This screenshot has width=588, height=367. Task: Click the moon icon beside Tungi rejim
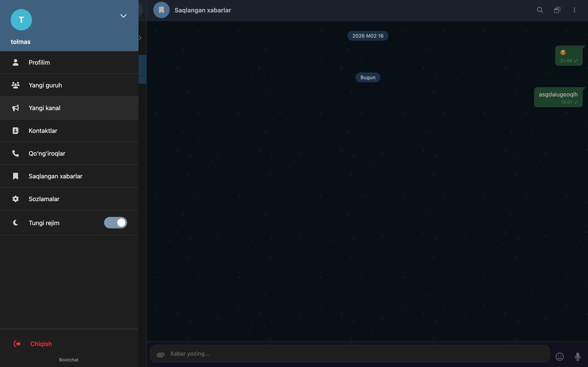click(15, 222)
